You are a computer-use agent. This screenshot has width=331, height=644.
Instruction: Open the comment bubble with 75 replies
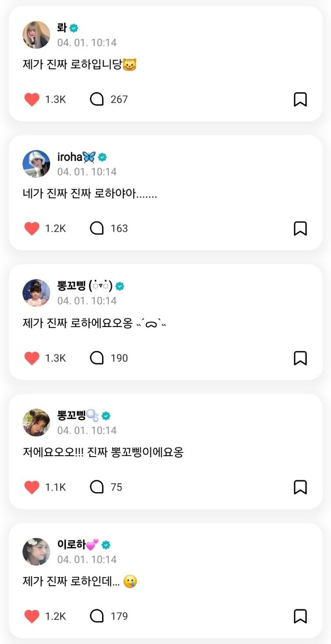pos(97,487)
